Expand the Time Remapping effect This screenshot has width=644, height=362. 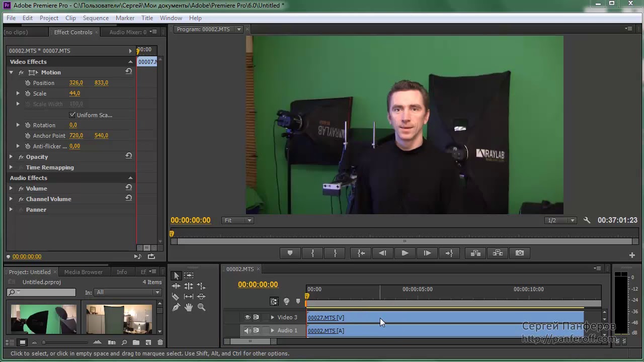pyautogui.click(x=11, y=167)
